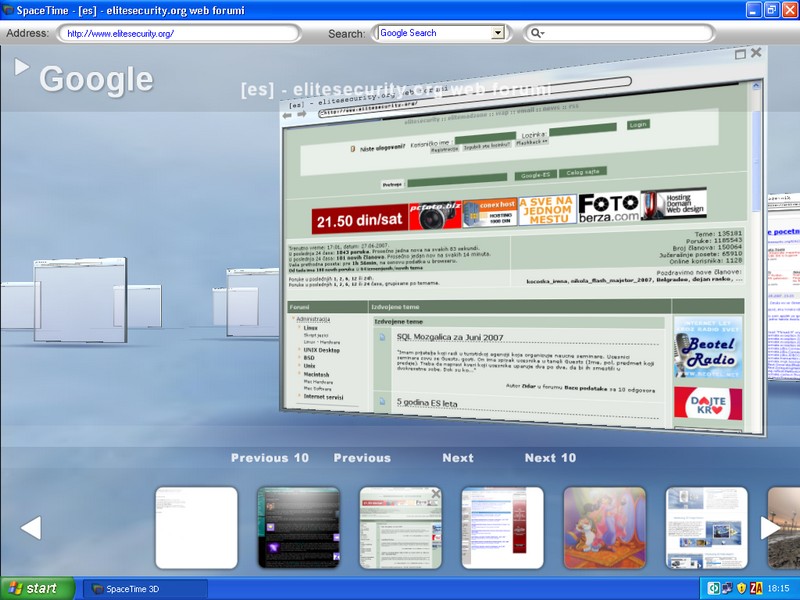Go back using the 3D page's left arrow

287,115
